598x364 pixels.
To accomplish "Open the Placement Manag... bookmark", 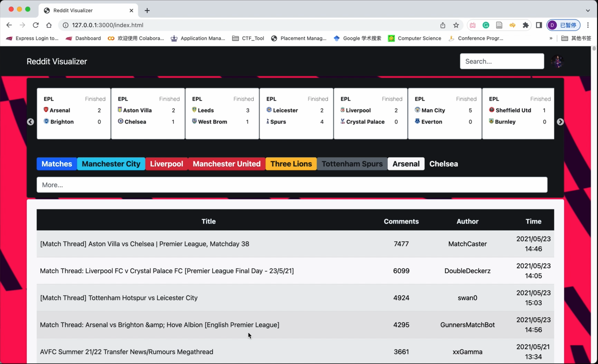I will pyautogui.click(x=299, y=38).
